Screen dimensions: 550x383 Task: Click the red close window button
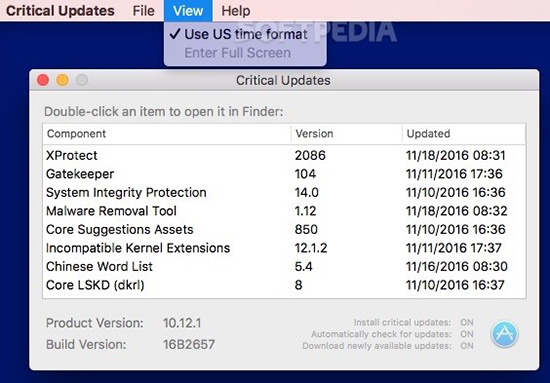[43, 80]
